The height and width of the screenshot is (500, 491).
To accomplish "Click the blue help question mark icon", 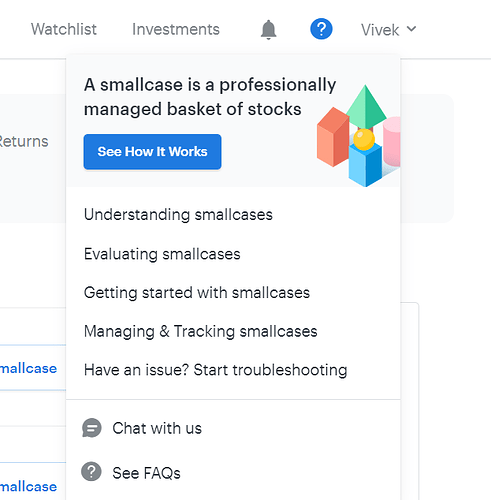I will [321, 29].
